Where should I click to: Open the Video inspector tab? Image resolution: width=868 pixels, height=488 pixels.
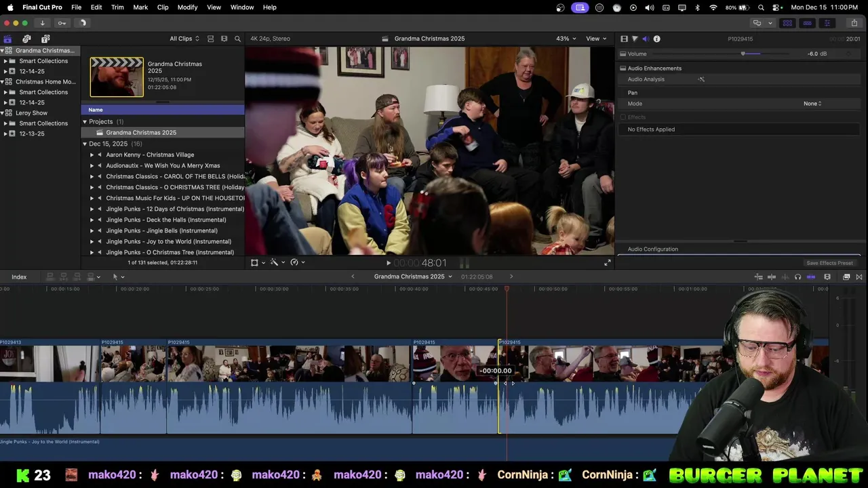624,39
